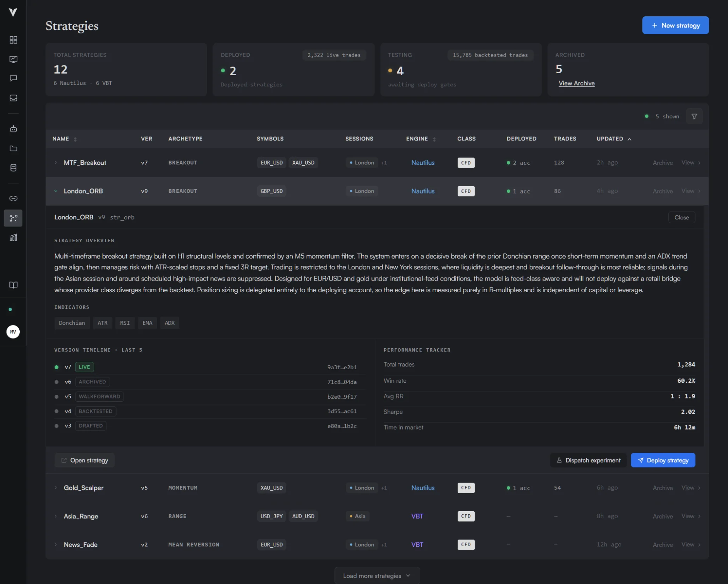Click the Dispatch experiment button

(x=588, y=460)
